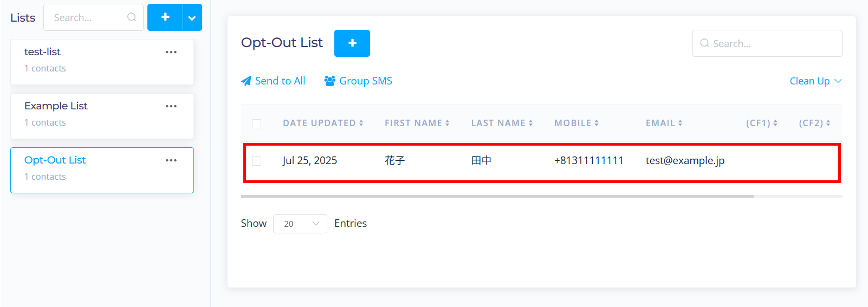Viewport: 868px width, 307px height.
Task: Open the three-dot menu for Example List
Action: (171, 106)
